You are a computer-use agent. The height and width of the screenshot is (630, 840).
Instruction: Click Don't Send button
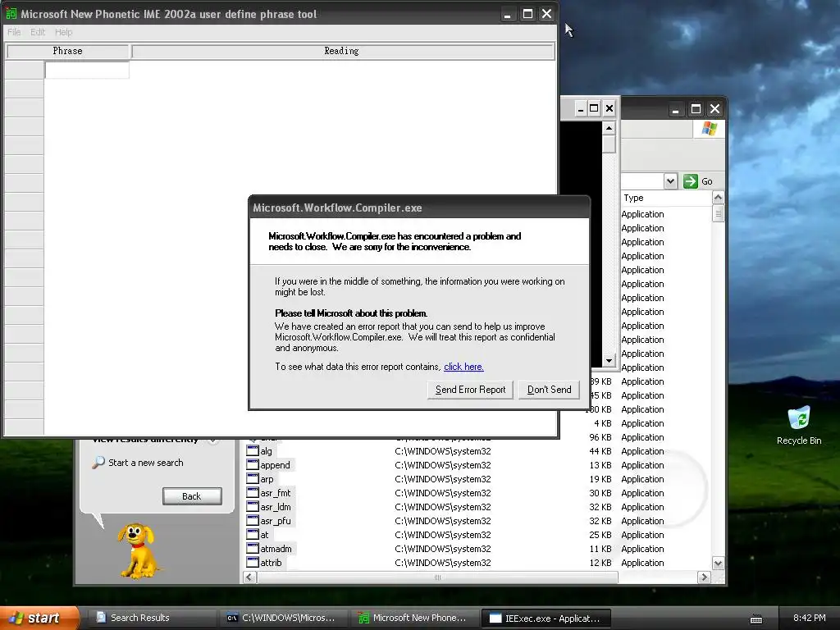click(549, 390)
